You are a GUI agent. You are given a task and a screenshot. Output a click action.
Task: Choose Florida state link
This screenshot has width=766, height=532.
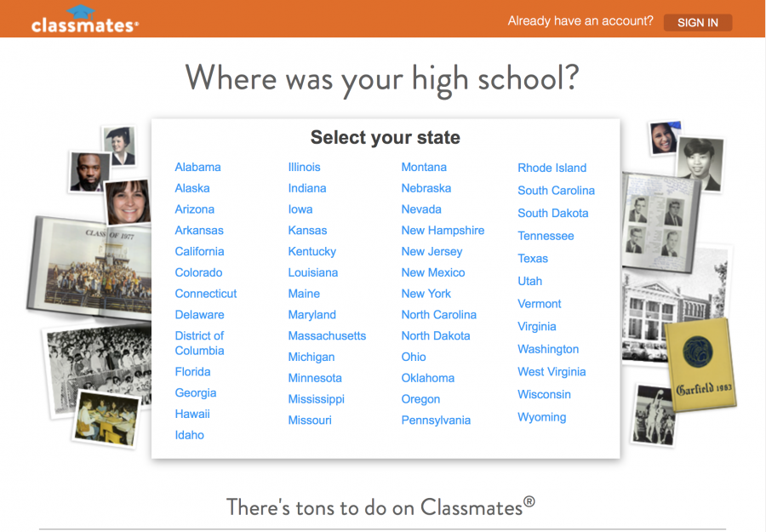193,371
